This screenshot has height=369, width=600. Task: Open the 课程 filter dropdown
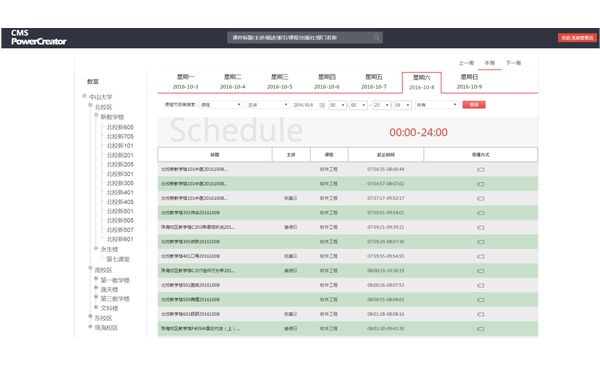(x=221, y=105)
